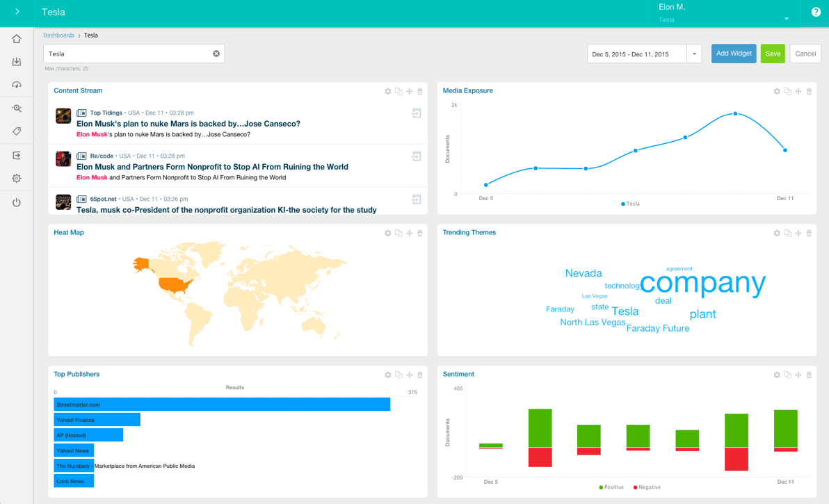The height and width of the screenshot is (504, 829).
Task: Open the tag icon in the sidebar
Action: click(17, 131)
